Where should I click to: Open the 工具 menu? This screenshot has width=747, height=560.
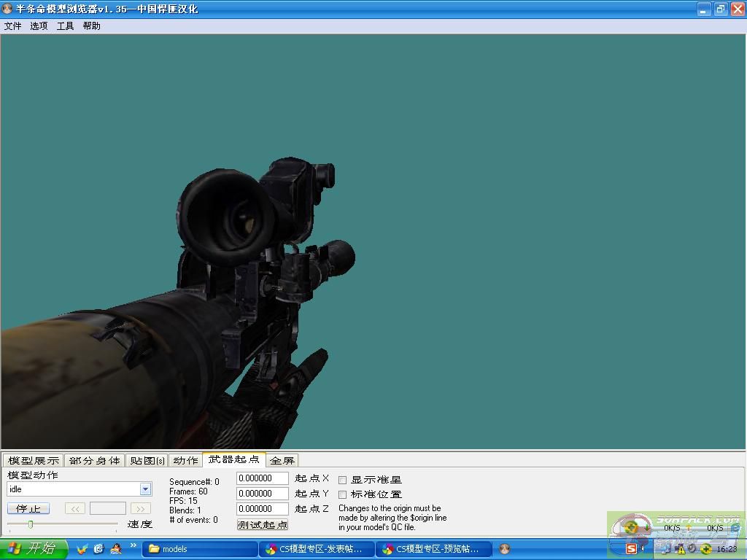click(66, 26)
